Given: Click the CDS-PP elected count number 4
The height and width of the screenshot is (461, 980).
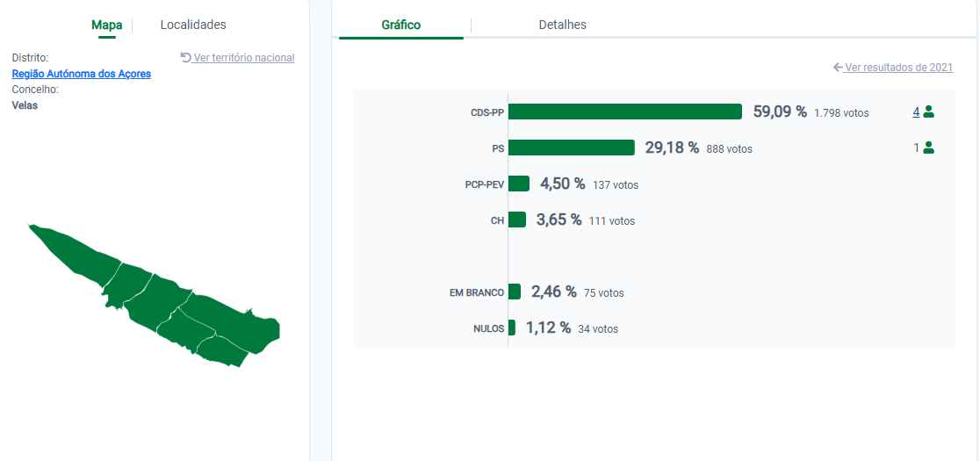Looking at the screenshot, I should [916, 112].
